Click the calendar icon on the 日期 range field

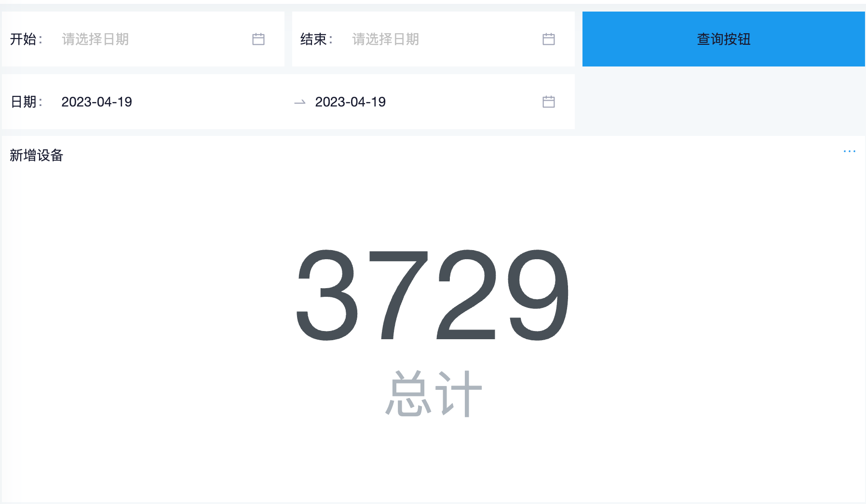(549, 102)
